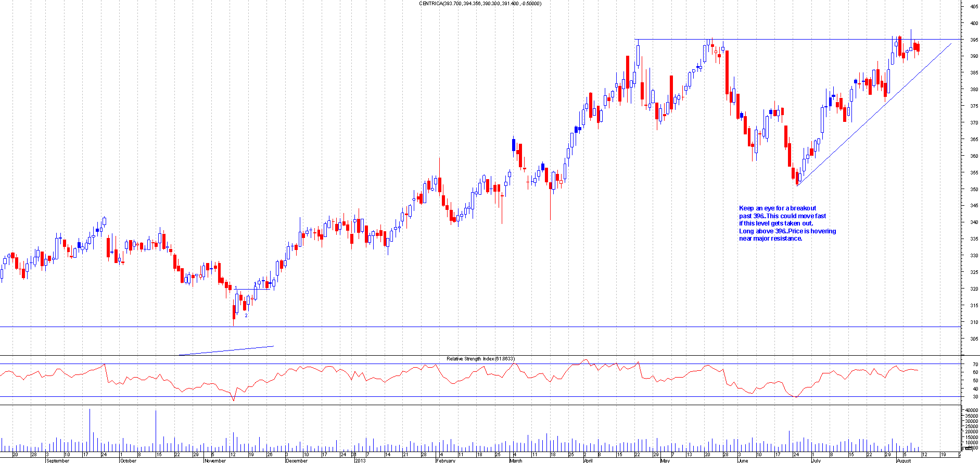
Task: Click the 350 price level on axis
Action: coord(973,190)
